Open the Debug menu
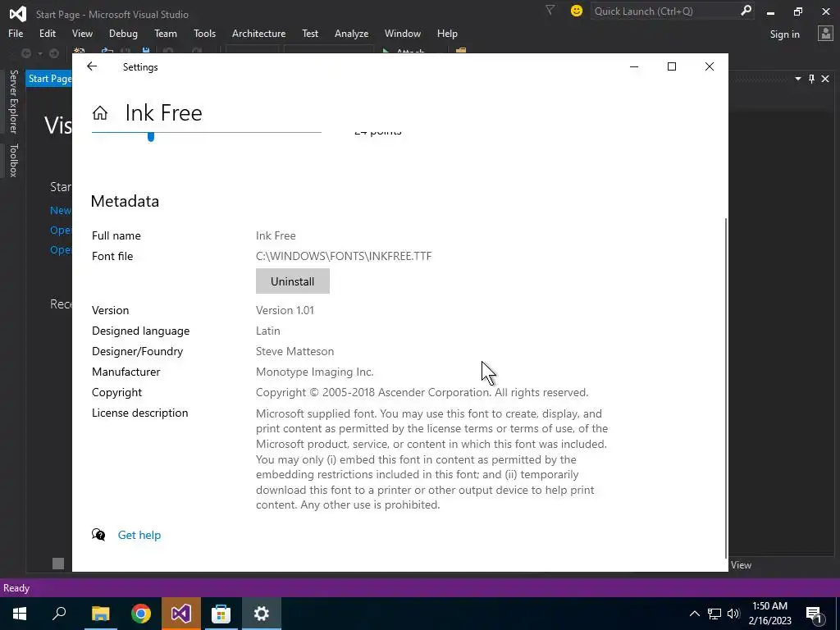This screenshot has height=630, width=840. 123,34
